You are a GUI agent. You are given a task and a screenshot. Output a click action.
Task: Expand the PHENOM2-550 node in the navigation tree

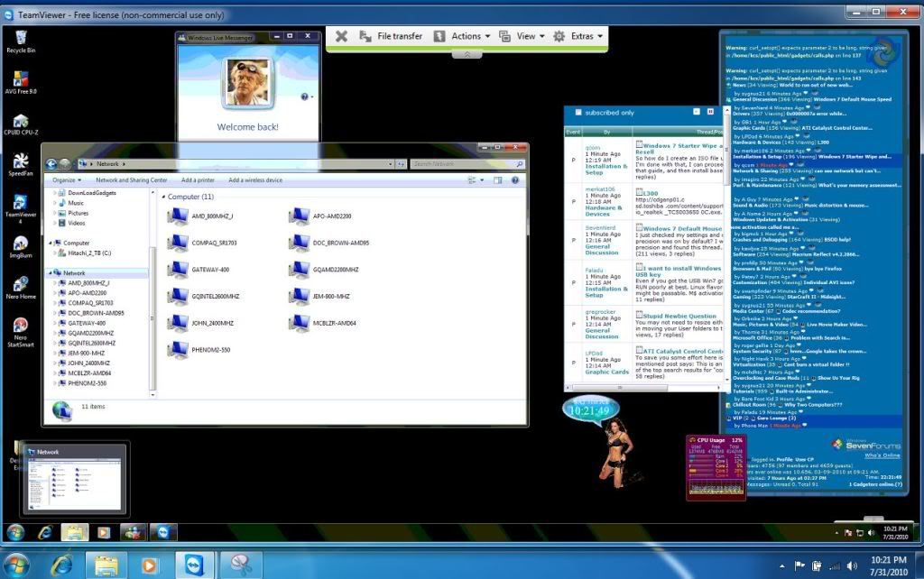(55, 383)
